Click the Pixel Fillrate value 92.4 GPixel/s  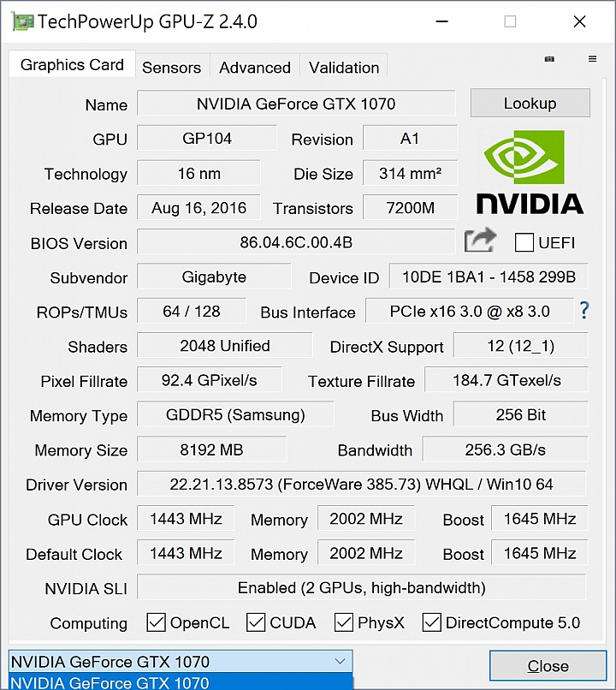click(210, 380)
